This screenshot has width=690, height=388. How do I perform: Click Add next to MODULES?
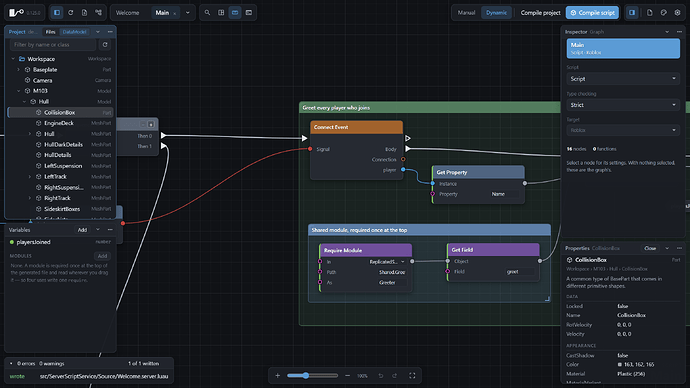(102, 256)
